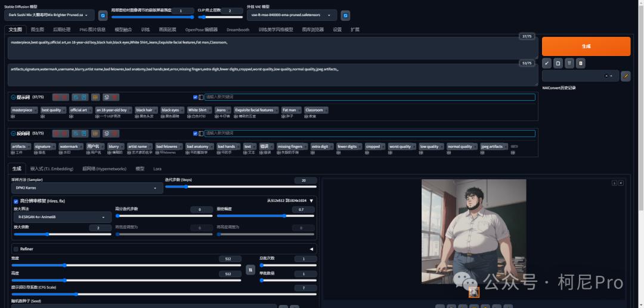Open the Stable Diffusion model dropdown

point(49,15)
